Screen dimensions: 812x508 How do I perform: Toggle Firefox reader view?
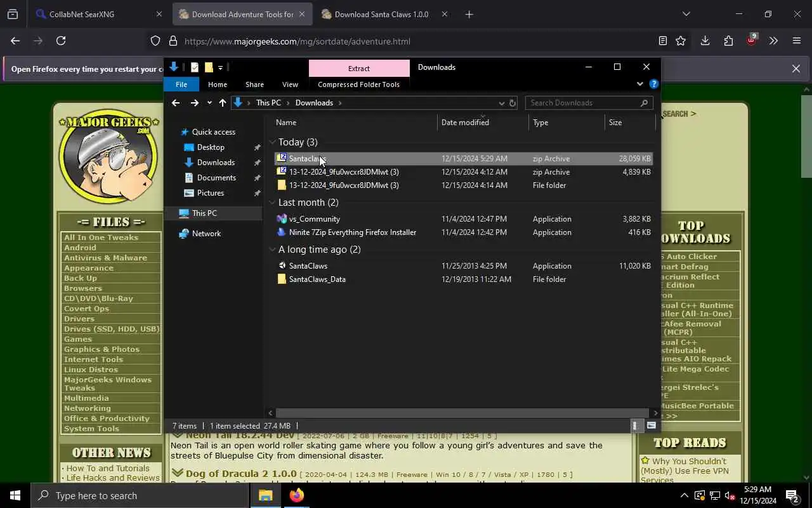pos(662,41)
